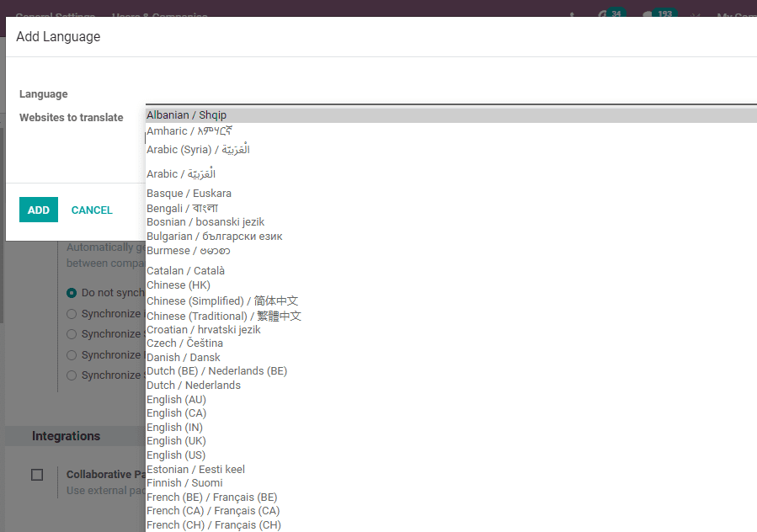Select Estonian / Eesti keel

point(451,469)
